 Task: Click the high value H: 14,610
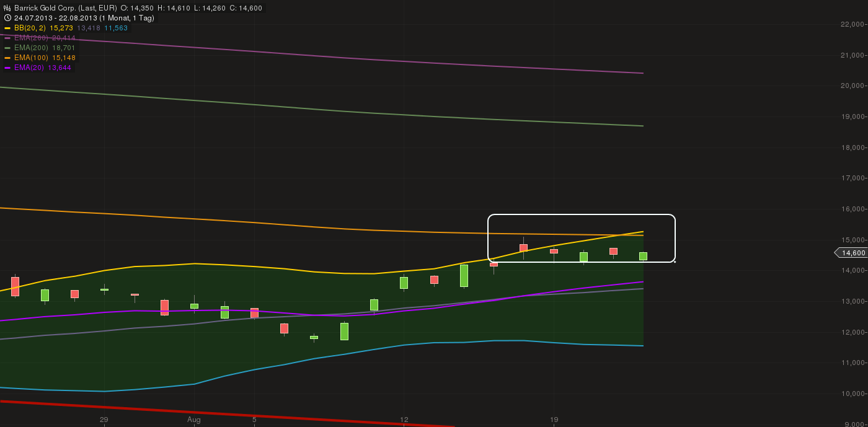(173, 8)
